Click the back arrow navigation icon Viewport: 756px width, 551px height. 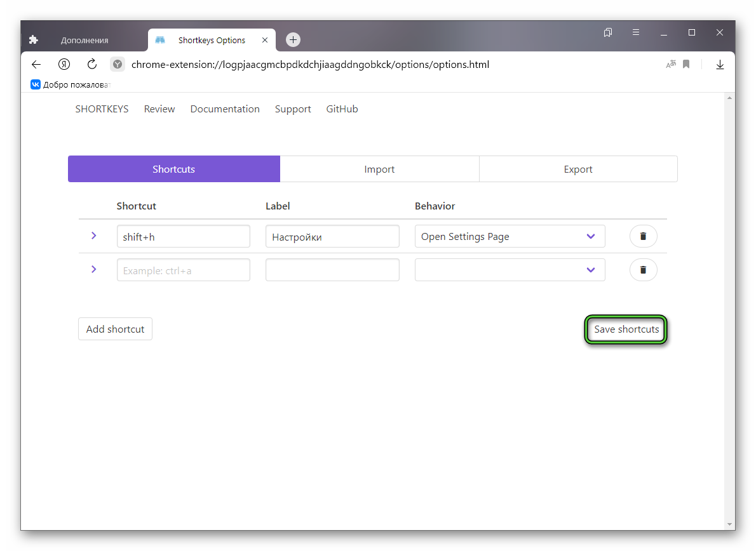pos(36,64)
